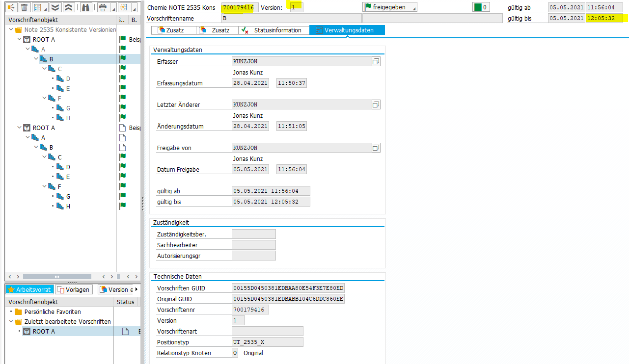Click the Zuständigkeitsber. input field

pyautogui.click(x=253, y=234)
